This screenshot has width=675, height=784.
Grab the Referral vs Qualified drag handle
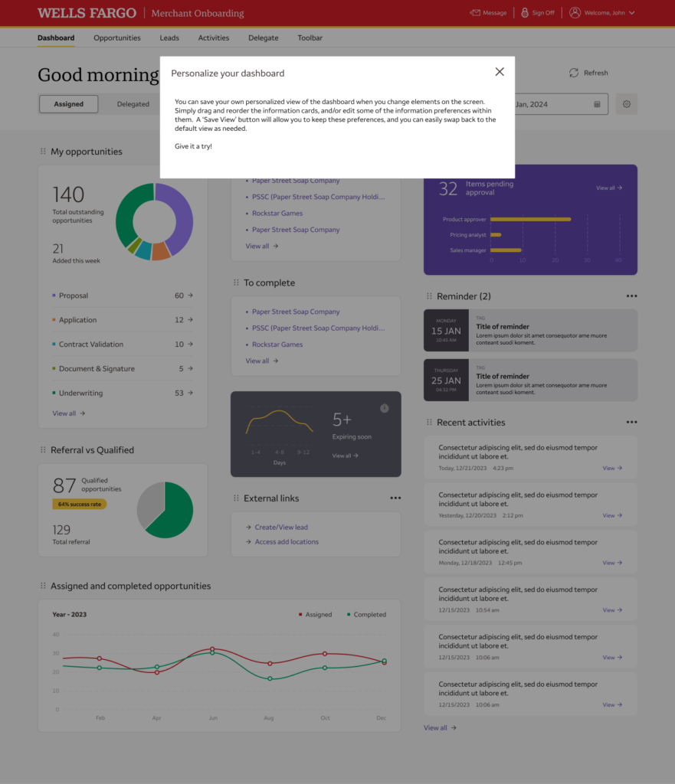43,449
